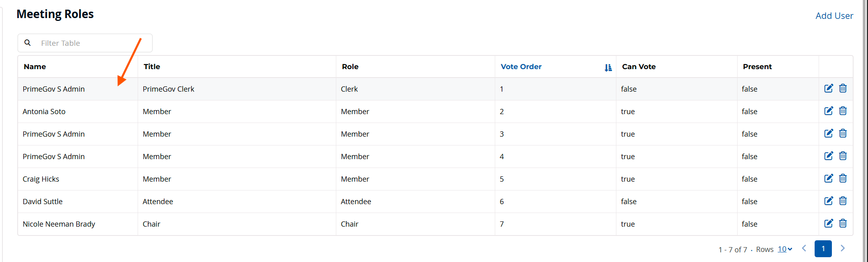Edit David Suttle's attendee entry
This screenshot has height=262, width=868.
[829, 201]
